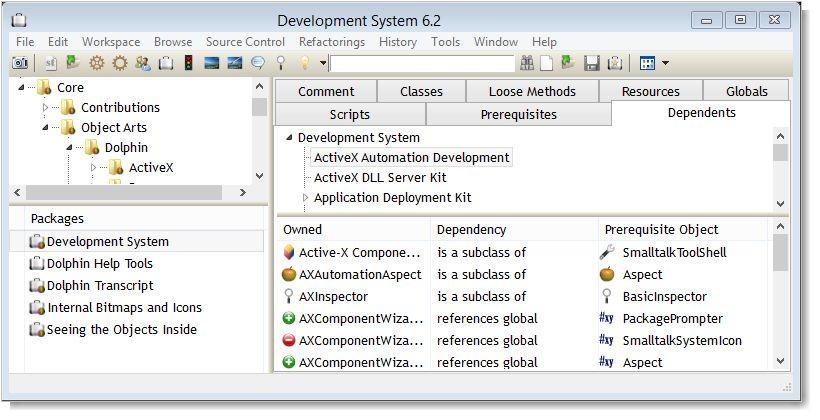Viewport: 820px width, 420px height.
Task: Click the green-arrow open icon right of search box
Action: 568,63
